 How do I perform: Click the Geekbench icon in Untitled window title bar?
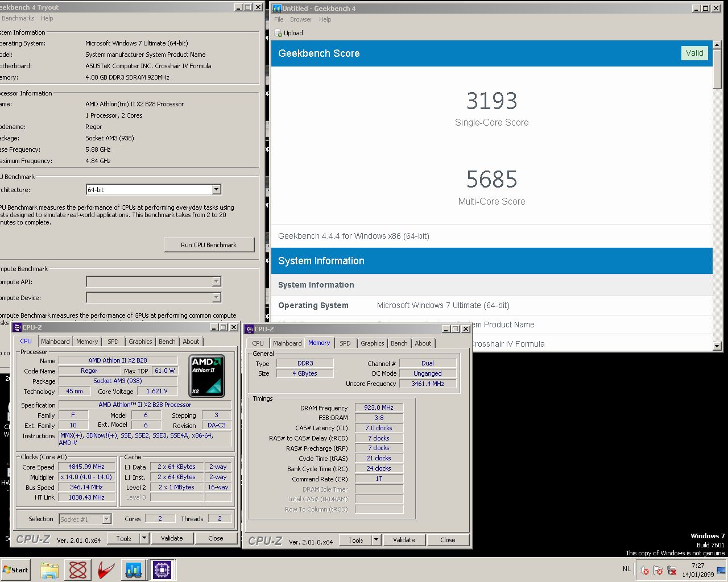(277, 8)
